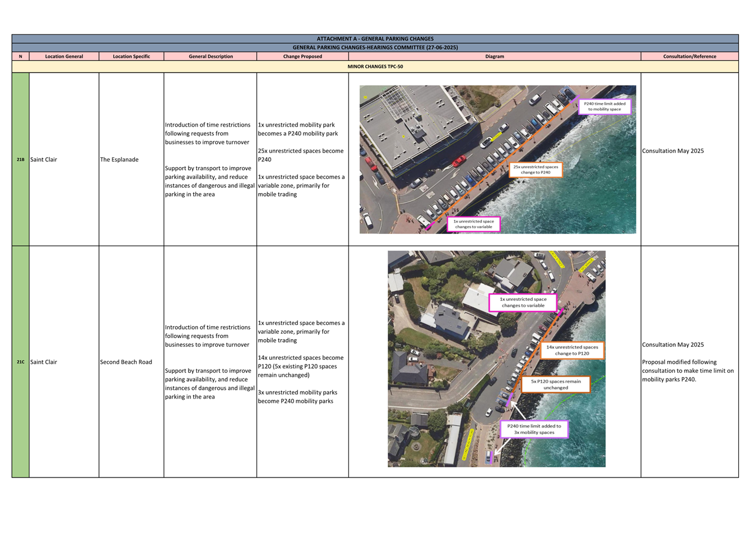This screenshot has height=534, width=756.
Task: Select 'The Esplanade' cell
Action: (131, 160)
